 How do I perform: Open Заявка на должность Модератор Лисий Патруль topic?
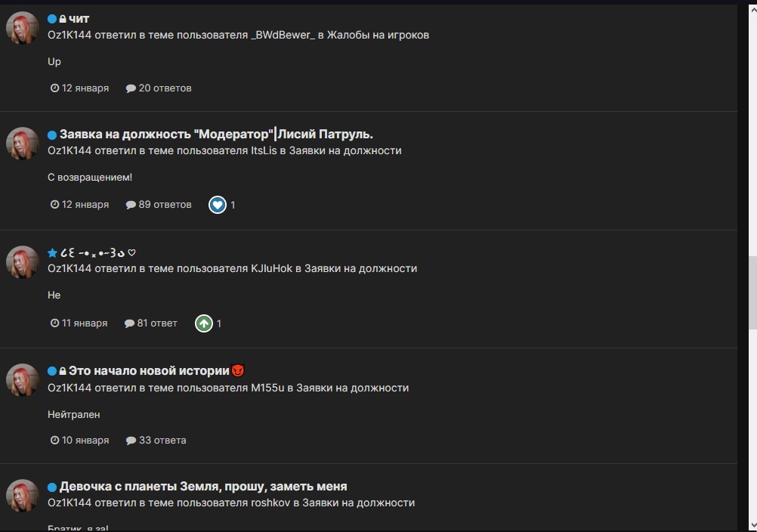coord(216,135)
